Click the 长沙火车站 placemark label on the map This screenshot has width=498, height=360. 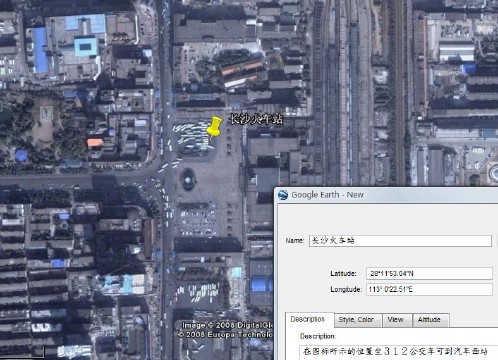coord(257,119)
